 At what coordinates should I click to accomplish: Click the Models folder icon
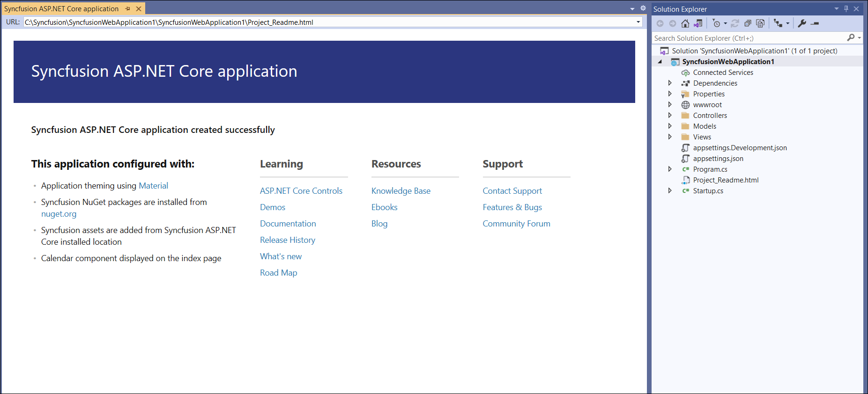(685, 126)
